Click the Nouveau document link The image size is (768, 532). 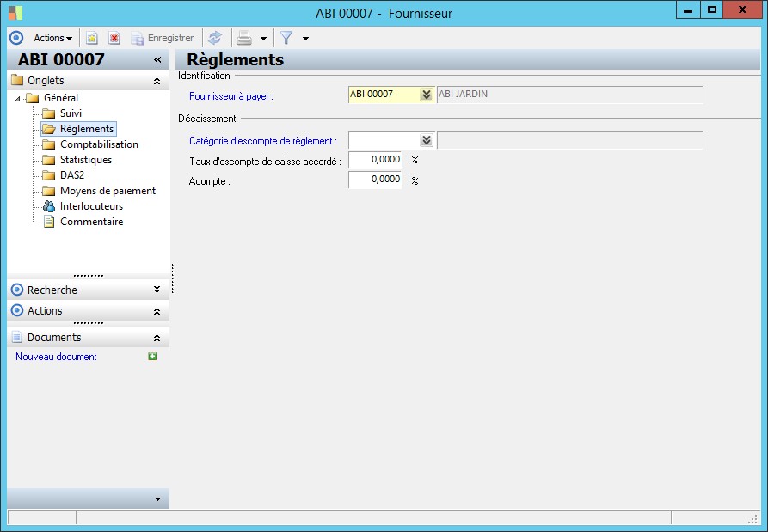(56, 357)
